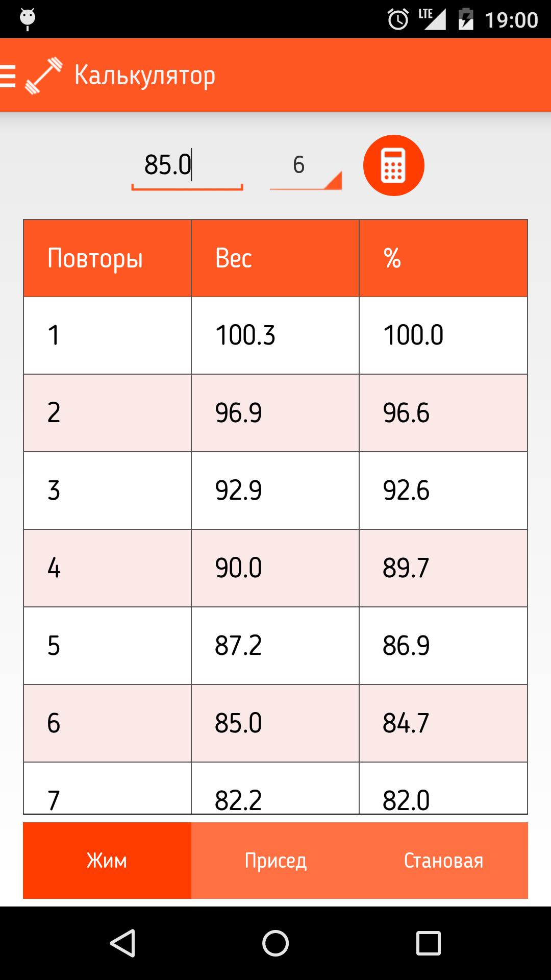Tap the 84.7 percent cell
The width and height of the screenshot is (551, 980).
(443, 723)
